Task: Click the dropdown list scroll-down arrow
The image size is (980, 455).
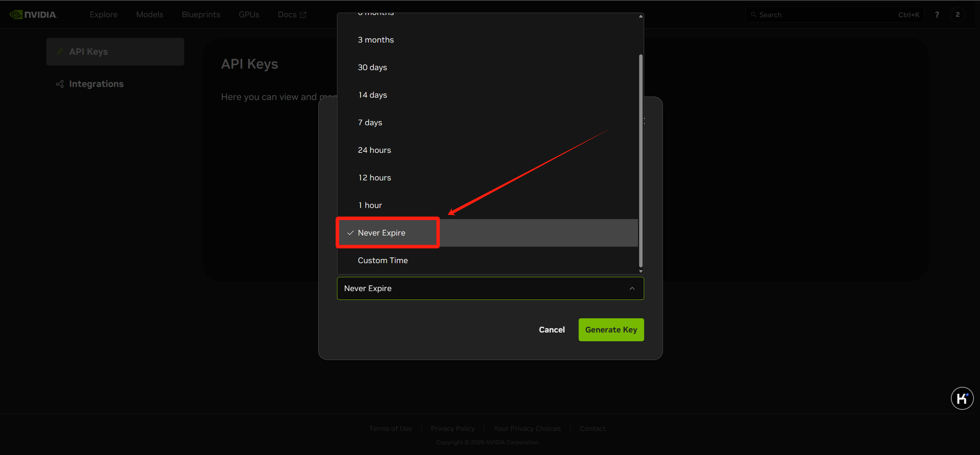Action: (x=641, y=271)
